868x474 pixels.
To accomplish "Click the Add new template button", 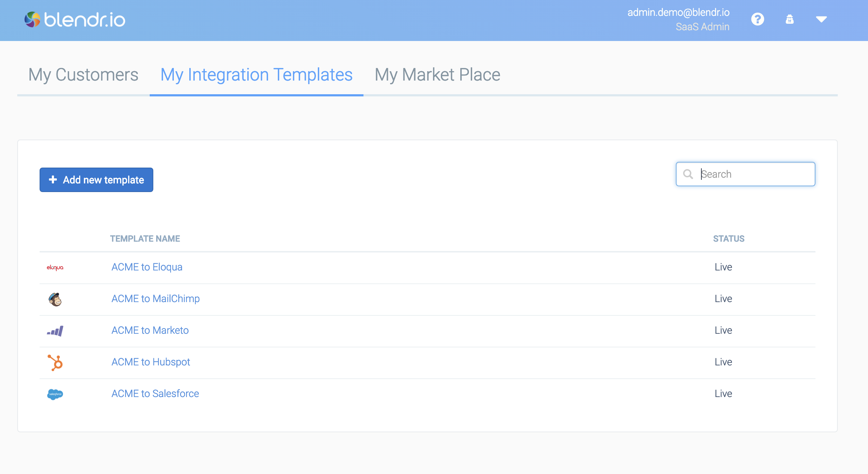I will tap(96, 179).
